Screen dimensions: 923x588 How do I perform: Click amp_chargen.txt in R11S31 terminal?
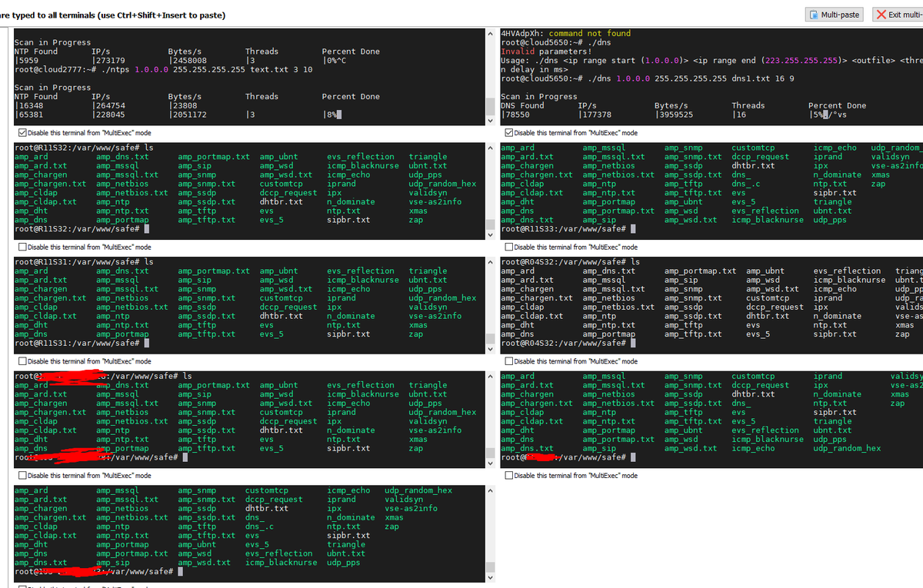51,298
